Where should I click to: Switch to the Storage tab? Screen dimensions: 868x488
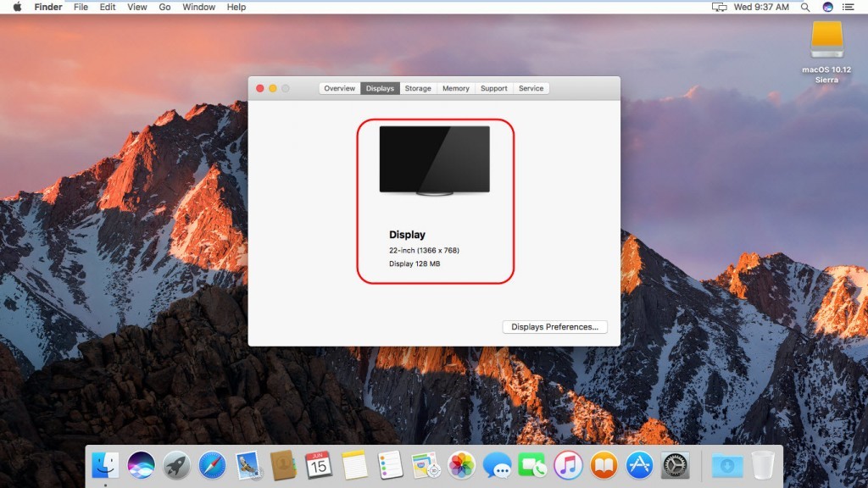417,87
